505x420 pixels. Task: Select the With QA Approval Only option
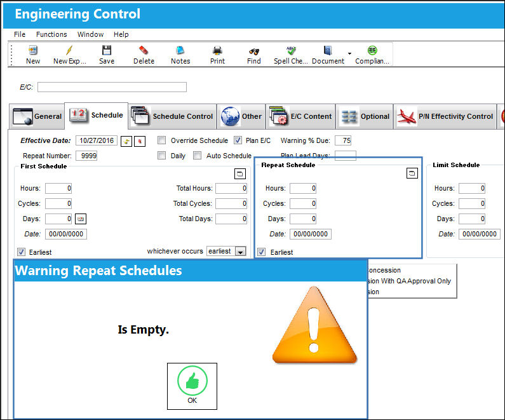[x=410, y=281]
